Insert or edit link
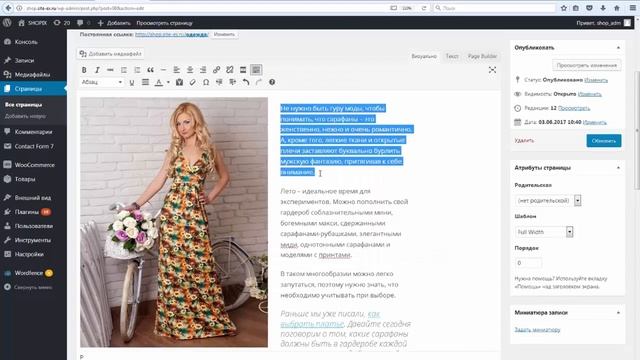Image resolution: width=640 pixels, height=360 pixels. coord(216,70)
